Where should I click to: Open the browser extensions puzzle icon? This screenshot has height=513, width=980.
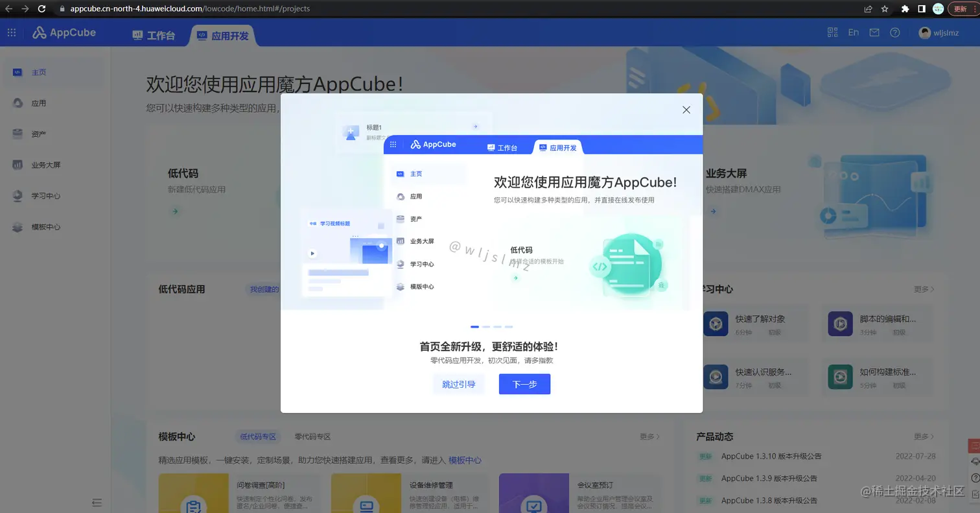click(905, 8)
